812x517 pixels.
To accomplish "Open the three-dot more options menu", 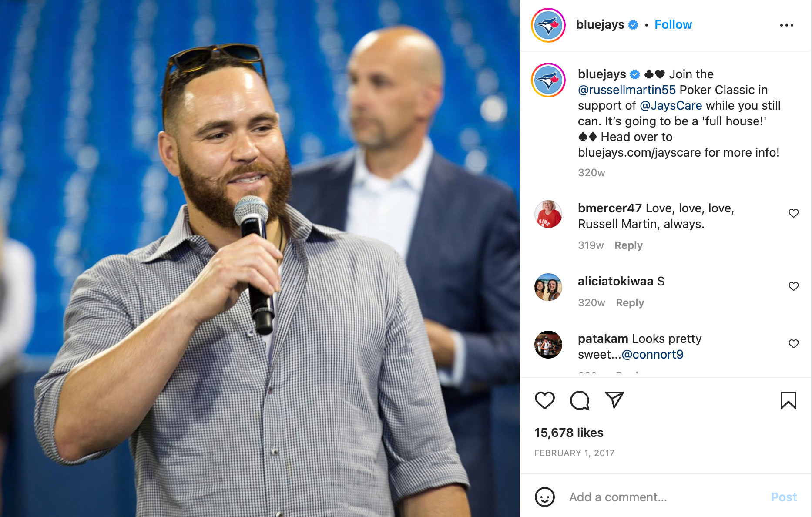I will [786, 25].
